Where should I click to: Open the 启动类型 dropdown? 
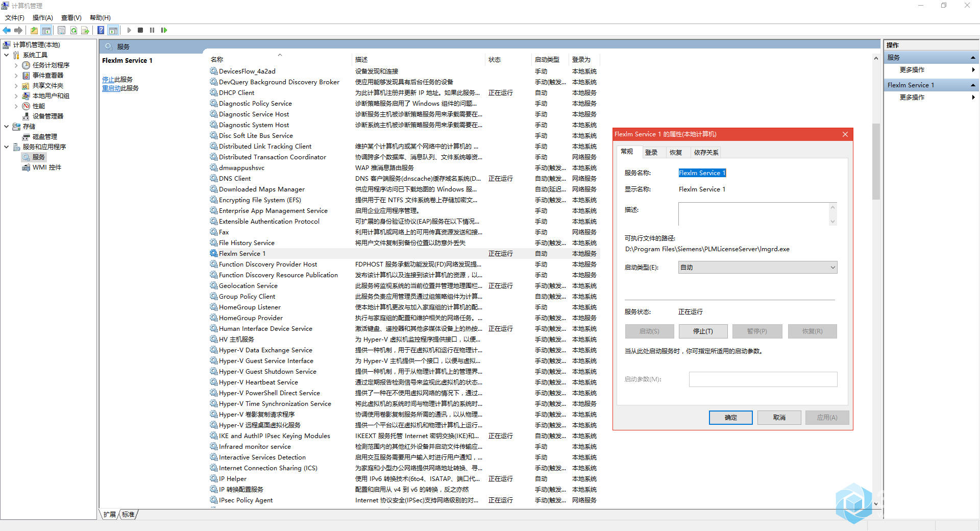point(757,268)
